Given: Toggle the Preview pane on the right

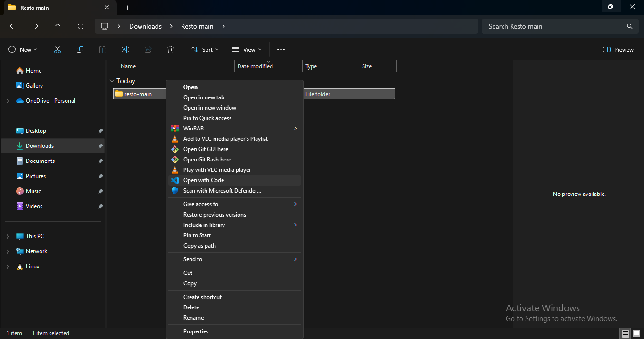Looking at the screenshot, I should pos(618,49).
